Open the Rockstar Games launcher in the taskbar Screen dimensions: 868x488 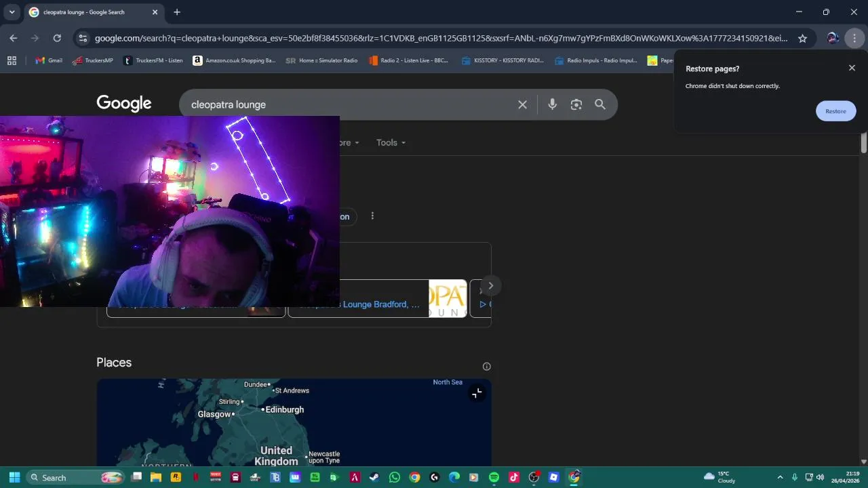(176, 477)
